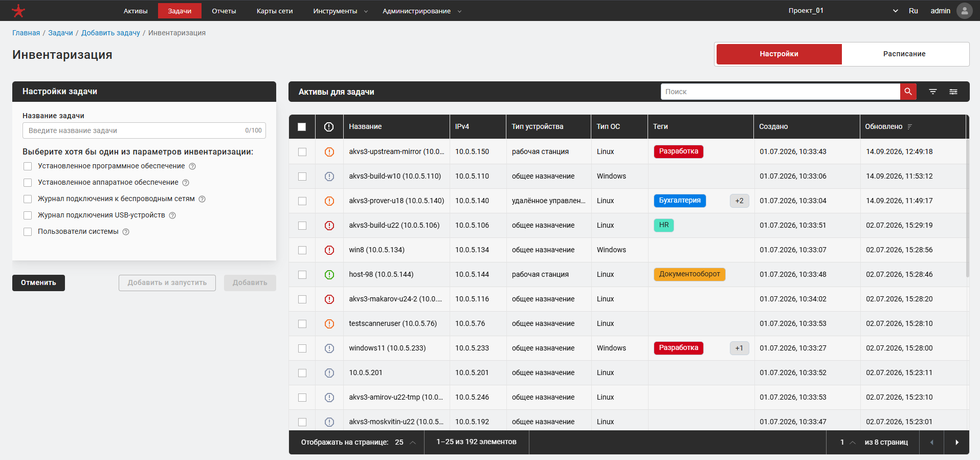
Task: Open the Активы menu item
Action: (x=136, y=11)
